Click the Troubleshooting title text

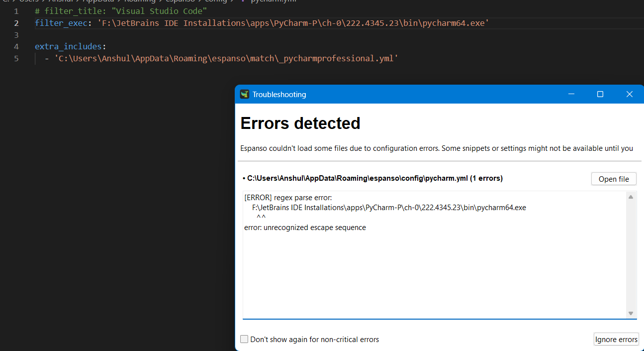click(279, 94)
